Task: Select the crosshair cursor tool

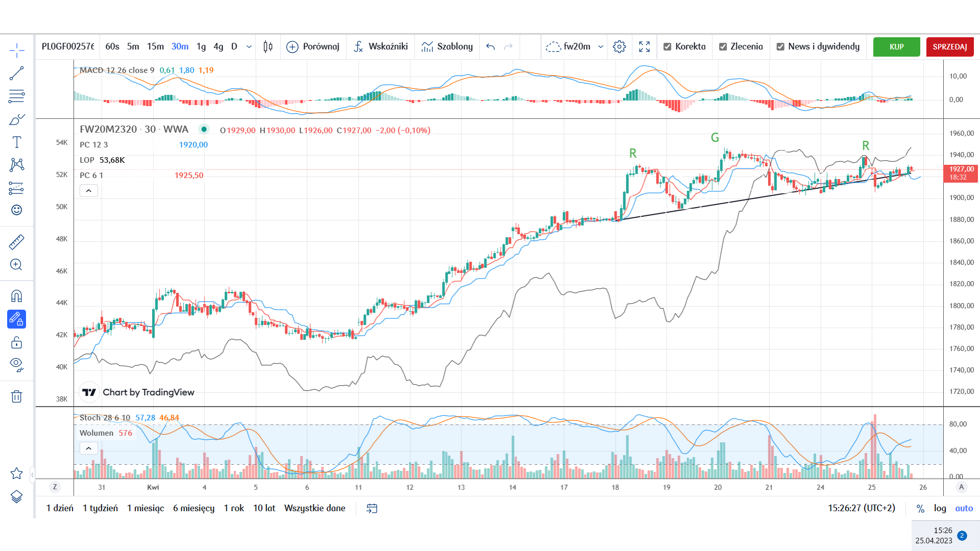Action: click(x=17, y=51)
